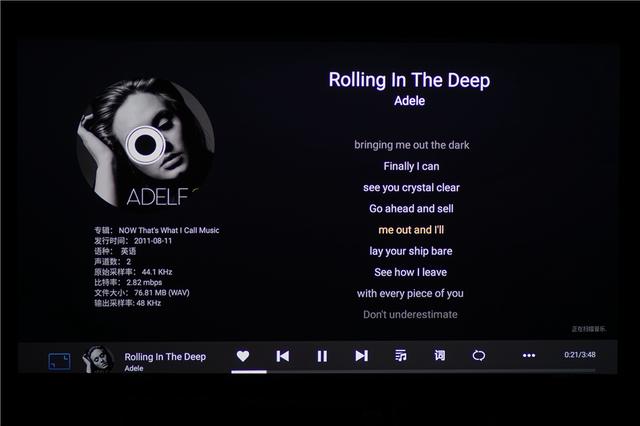Toggle repeat loop mode icon
This screenshot has height=426, width=640.
[478, 356]
